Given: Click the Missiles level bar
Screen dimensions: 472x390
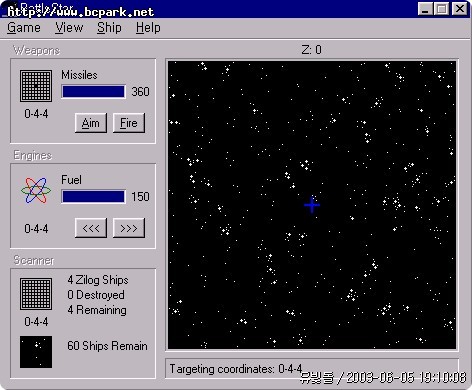Looking at the screenshot, I should [x=93, y=92].
